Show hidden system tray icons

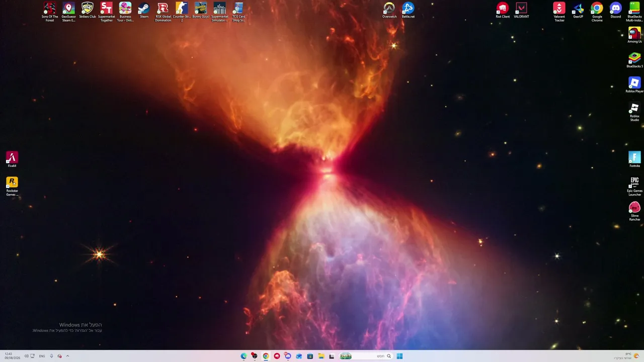click(67, 356)
